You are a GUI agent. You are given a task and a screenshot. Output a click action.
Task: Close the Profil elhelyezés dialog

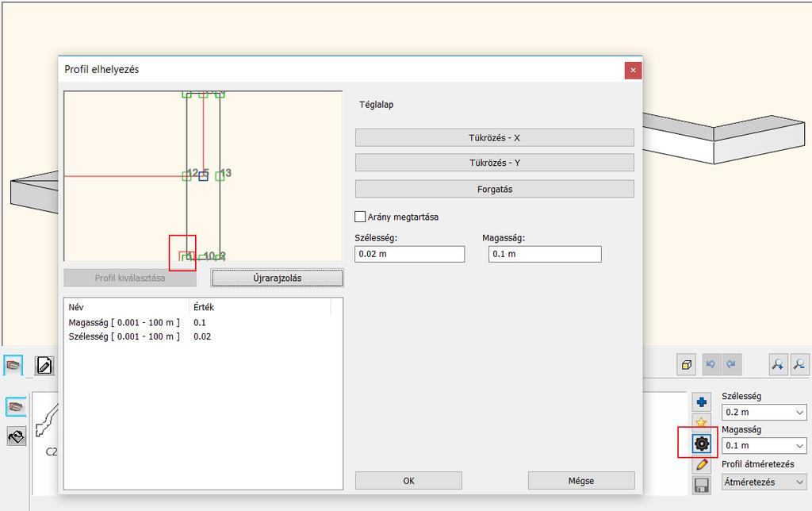pos(633,70)
